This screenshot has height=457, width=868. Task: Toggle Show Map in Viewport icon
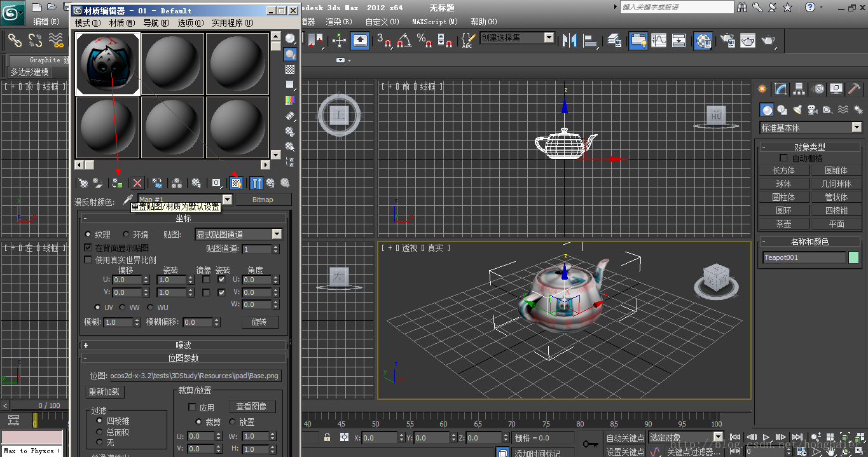tap(236, 183)
